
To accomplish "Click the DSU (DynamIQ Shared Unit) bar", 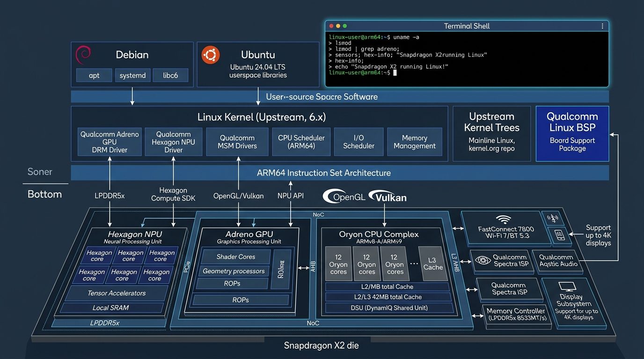I will tap(389, 308).
